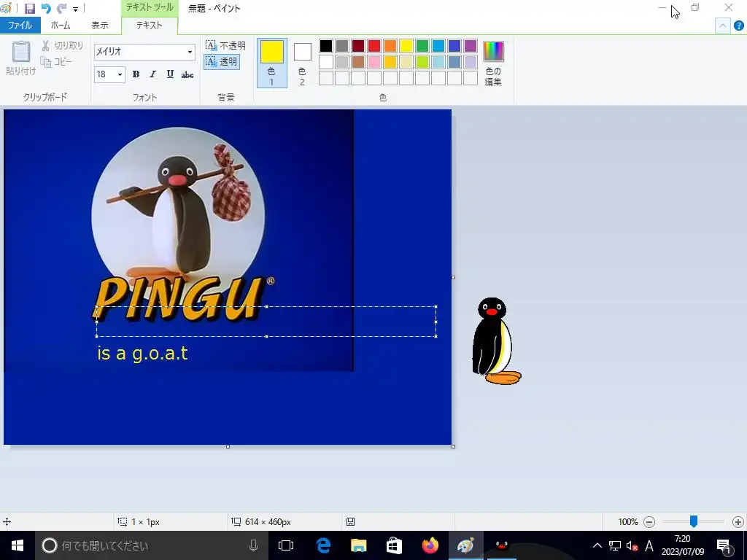747x560 pixels.
Task: Click the 貼り付け paste button
Action: (21, 58)
